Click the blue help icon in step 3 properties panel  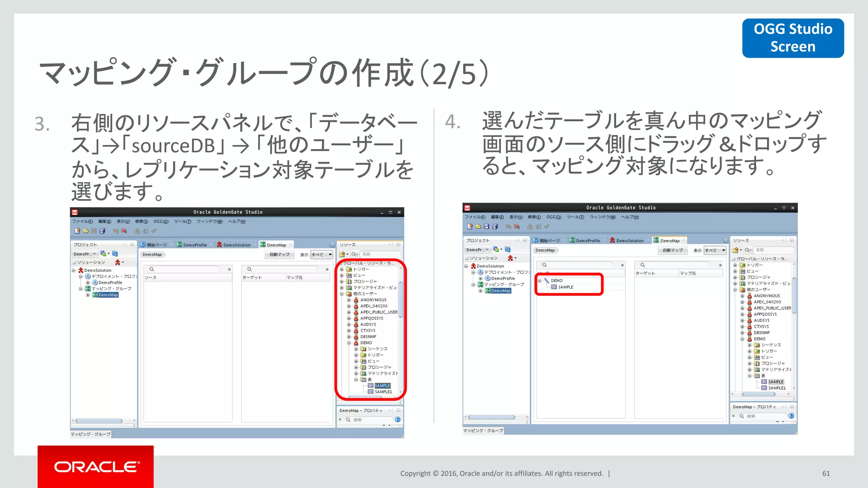pos(398,419)
